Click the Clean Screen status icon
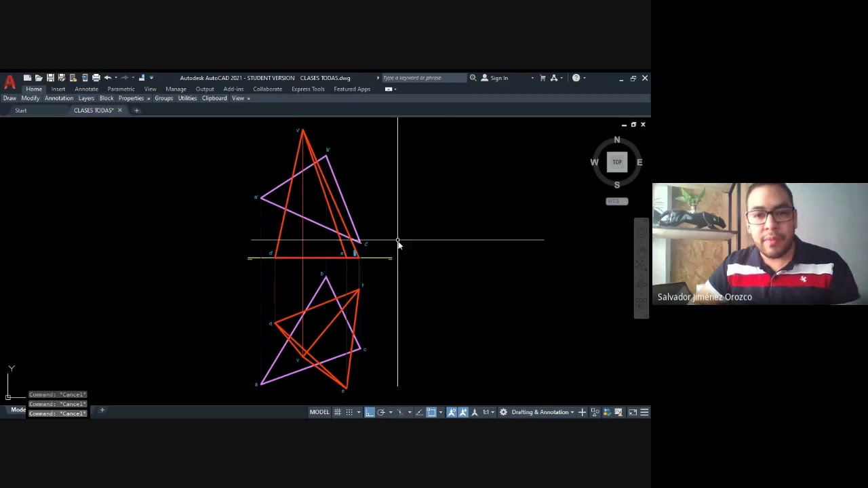This screenshot has width=868, height=488. coord(633,412)
